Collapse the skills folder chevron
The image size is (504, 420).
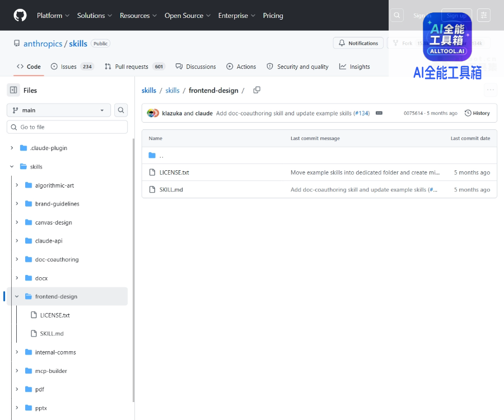tap(12, 166)
